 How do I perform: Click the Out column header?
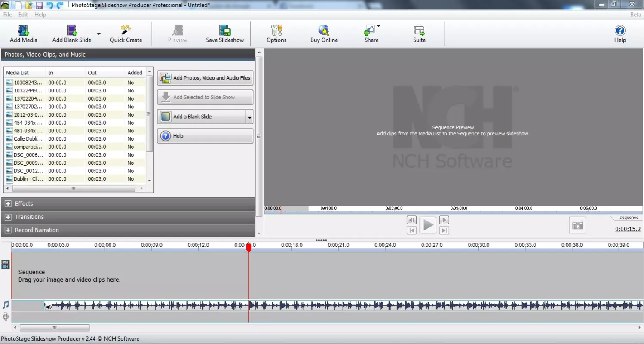coord(105,73)
